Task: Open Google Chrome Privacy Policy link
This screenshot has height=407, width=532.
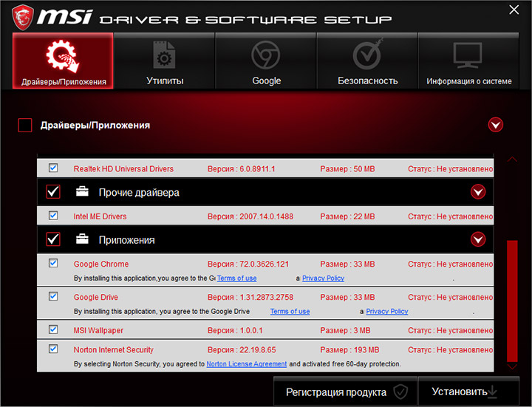Action: tap(323, 278)
